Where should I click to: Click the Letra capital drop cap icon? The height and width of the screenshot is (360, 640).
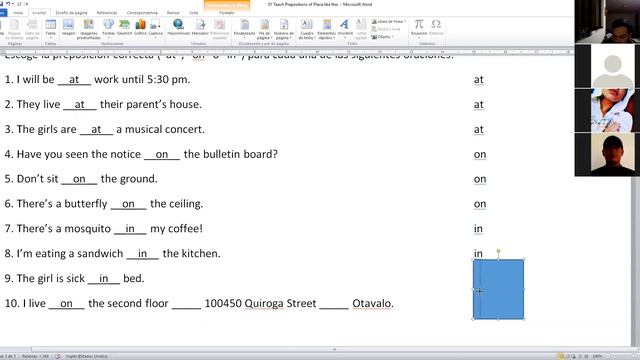click(x=361, y=24)
